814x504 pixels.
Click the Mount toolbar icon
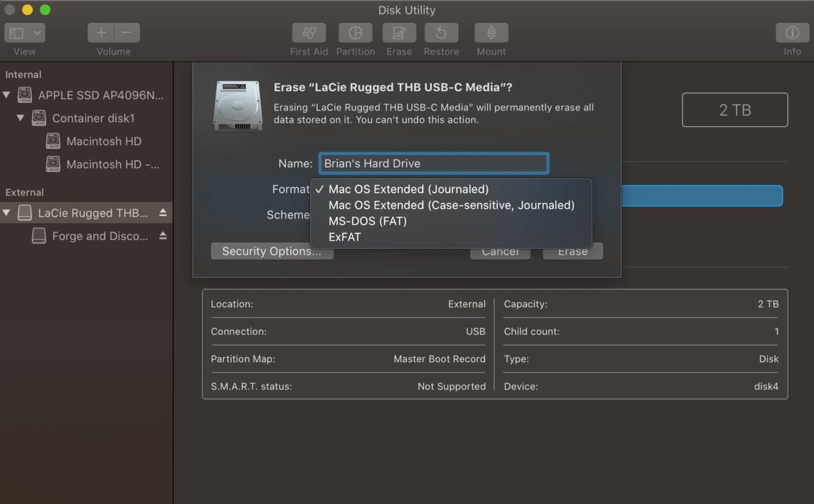coord(491,33)
